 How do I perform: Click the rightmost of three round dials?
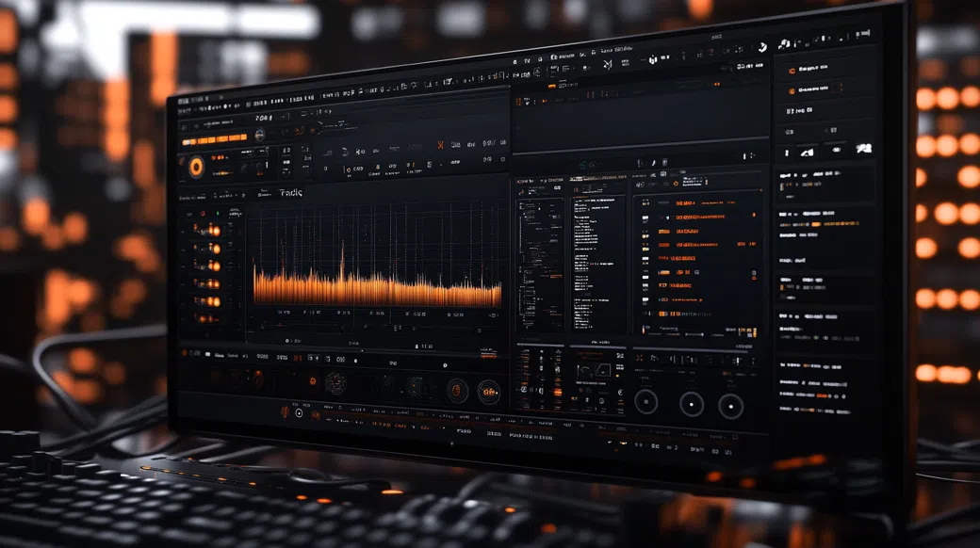coord(731,406)
